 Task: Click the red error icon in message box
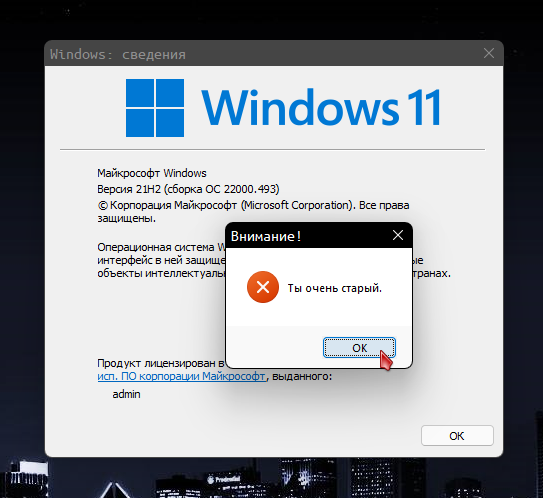pyautogui.click(x=263, y=287)
